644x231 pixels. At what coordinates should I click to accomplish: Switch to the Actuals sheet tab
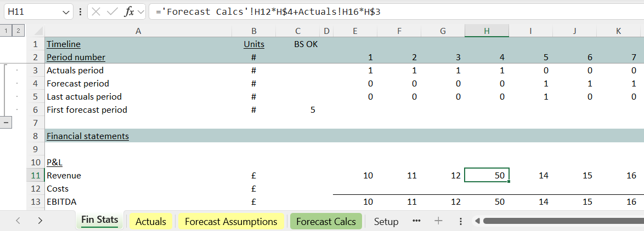[151, 222]
